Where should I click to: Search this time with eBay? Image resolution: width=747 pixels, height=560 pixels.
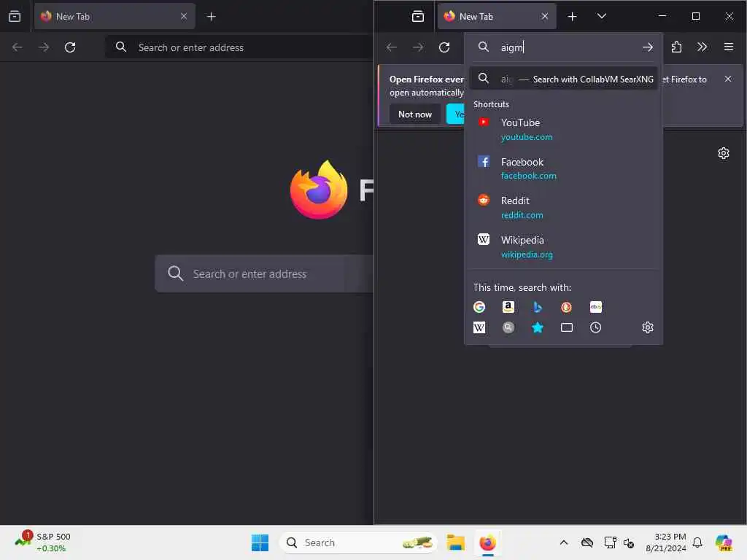coord(595,307)
